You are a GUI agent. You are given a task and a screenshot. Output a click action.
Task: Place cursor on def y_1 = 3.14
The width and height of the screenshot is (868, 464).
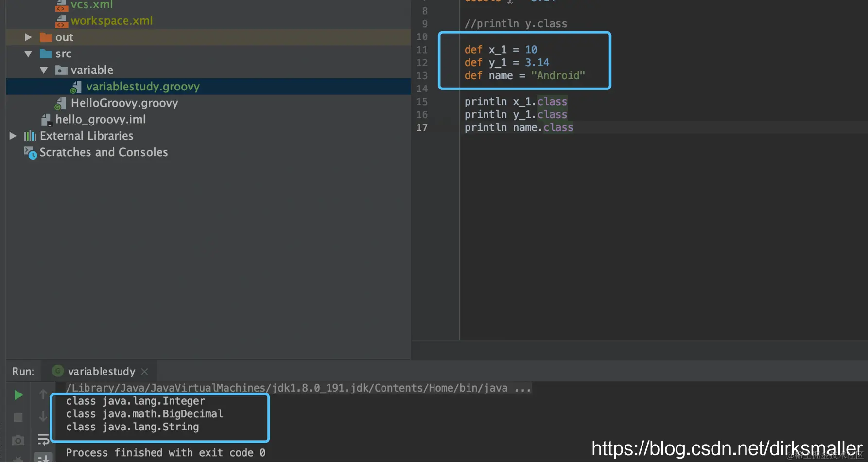506,63
